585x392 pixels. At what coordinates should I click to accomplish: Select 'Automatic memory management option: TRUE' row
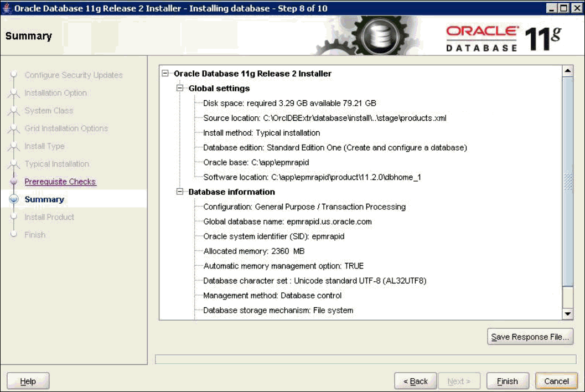283,266
